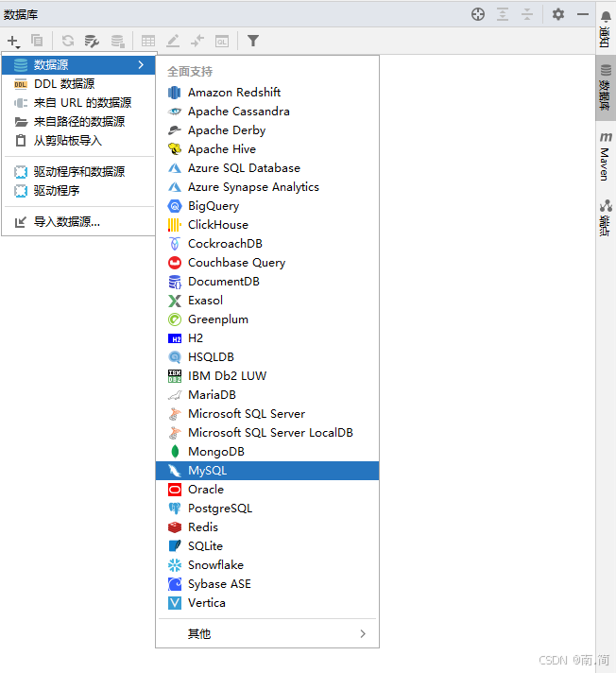Select Exasol data source
This screenshot has width=616, height=673.
pos(267,300)
